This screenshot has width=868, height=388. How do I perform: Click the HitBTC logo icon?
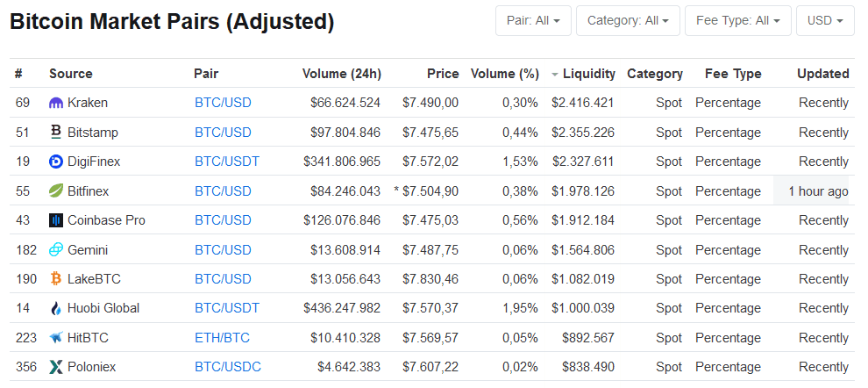[56, 338]
